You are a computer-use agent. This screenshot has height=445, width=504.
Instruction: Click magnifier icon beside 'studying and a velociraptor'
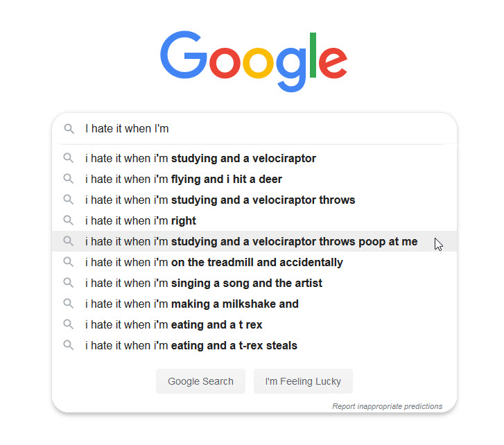tap(69, 158)
